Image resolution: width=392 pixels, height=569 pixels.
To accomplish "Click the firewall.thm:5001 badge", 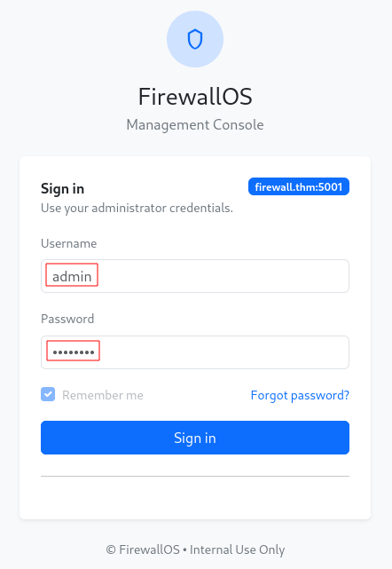I will point(299,186).
